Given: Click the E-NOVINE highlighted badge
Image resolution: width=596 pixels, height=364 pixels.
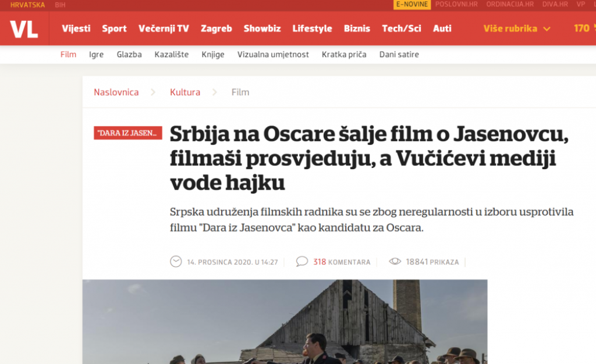Looking at the screenshot, I should point(411,5).
